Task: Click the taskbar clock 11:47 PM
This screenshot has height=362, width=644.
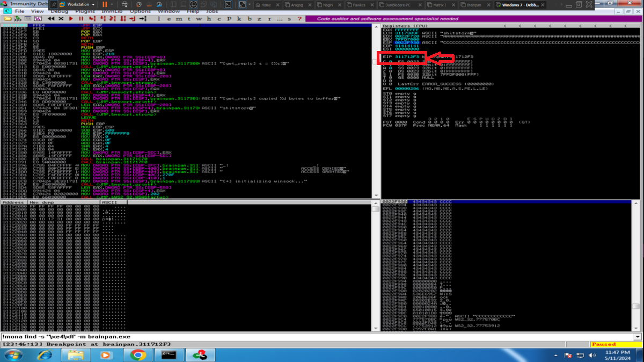Action: 617,352
